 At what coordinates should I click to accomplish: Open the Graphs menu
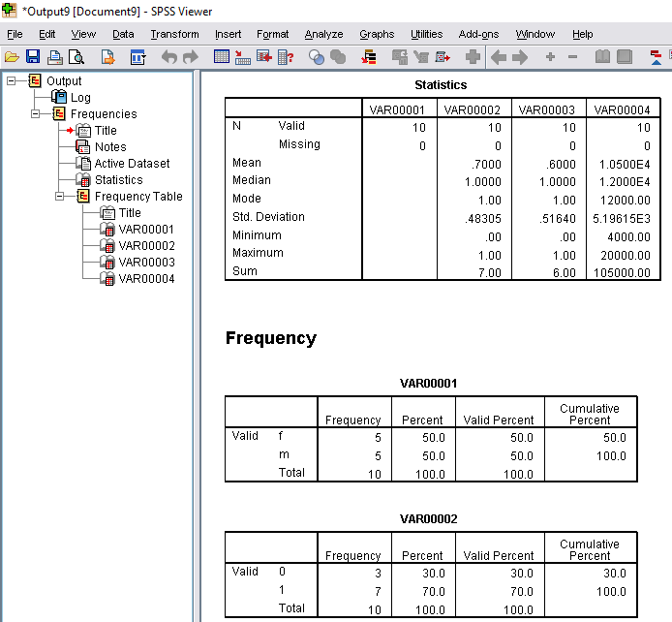377,34
